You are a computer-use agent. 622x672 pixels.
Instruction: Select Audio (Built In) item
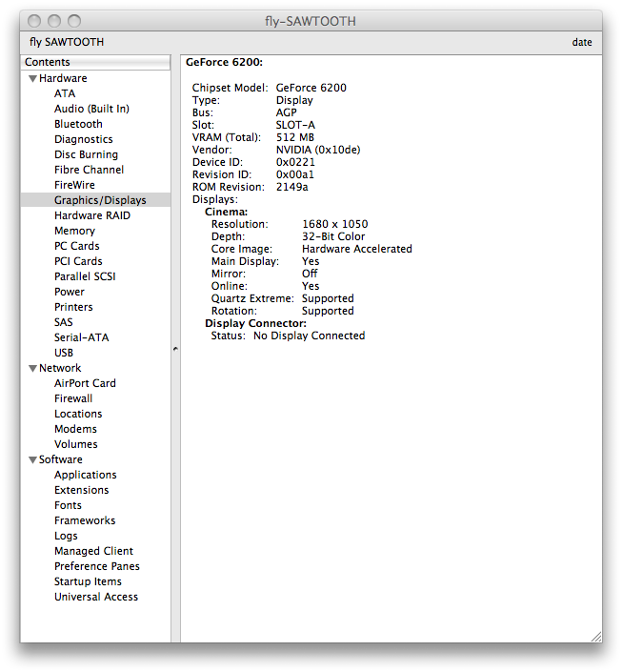point(91,109)
